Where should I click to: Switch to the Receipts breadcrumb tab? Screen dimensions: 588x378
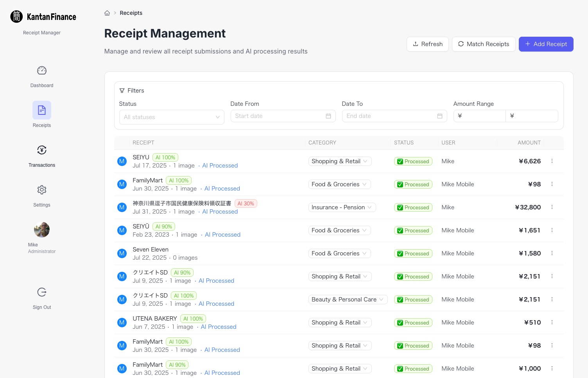click(131, 12)
